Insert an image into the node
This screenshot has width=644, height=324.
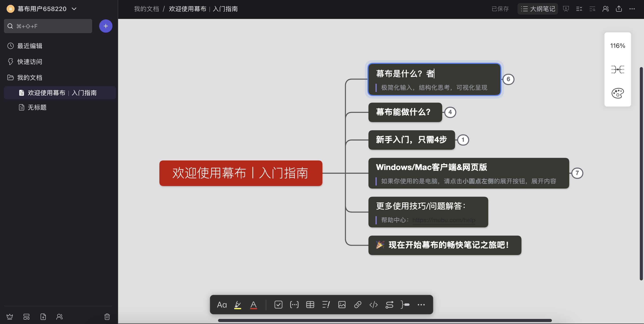click(x=342, y=305)
